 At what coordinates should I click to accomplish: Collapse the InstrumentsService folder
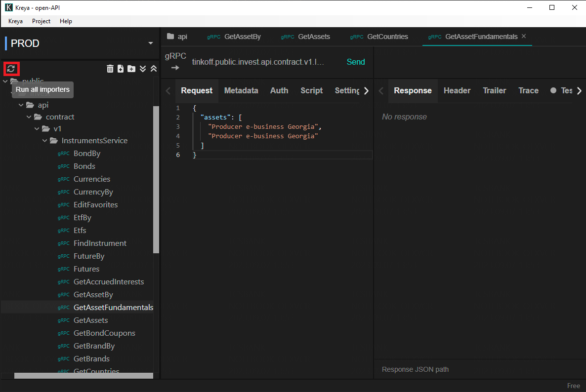[45, 141]
